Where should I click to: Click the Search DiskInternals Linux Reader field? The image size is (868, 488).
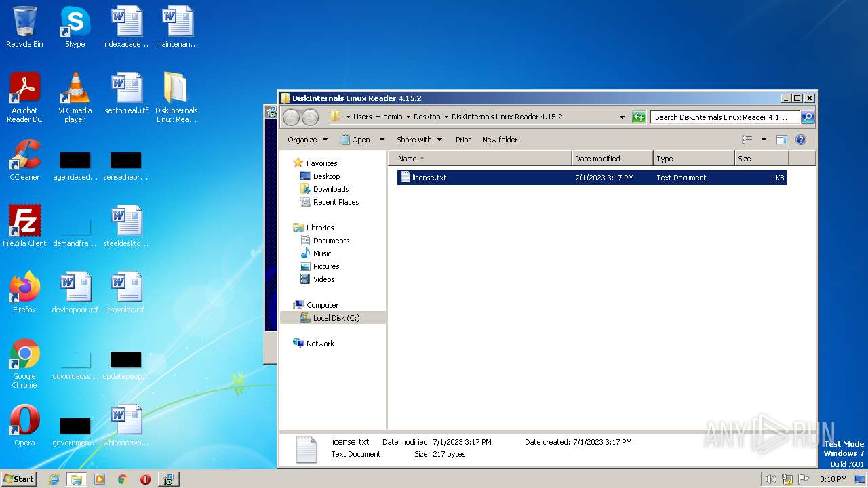coord(724,117)
